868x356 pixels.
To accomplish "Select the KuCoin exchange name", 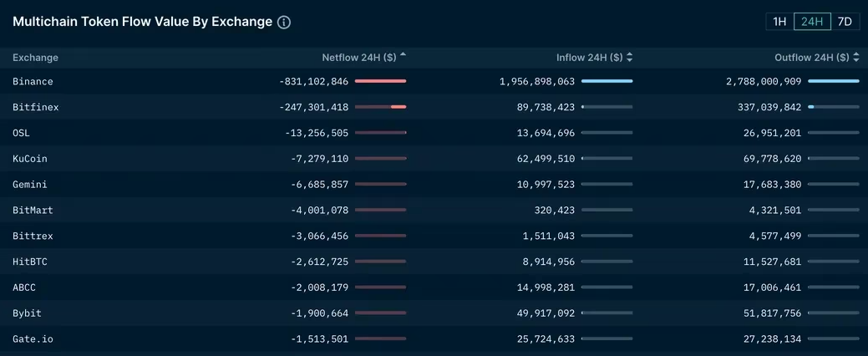I will pyautogui.click(x=30, y=159).
